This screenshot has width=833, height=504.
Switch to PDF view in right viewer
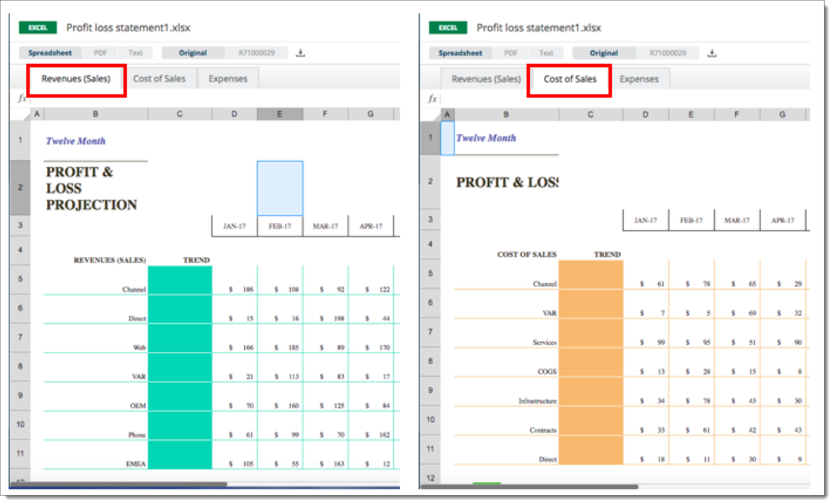pos(510,53)
